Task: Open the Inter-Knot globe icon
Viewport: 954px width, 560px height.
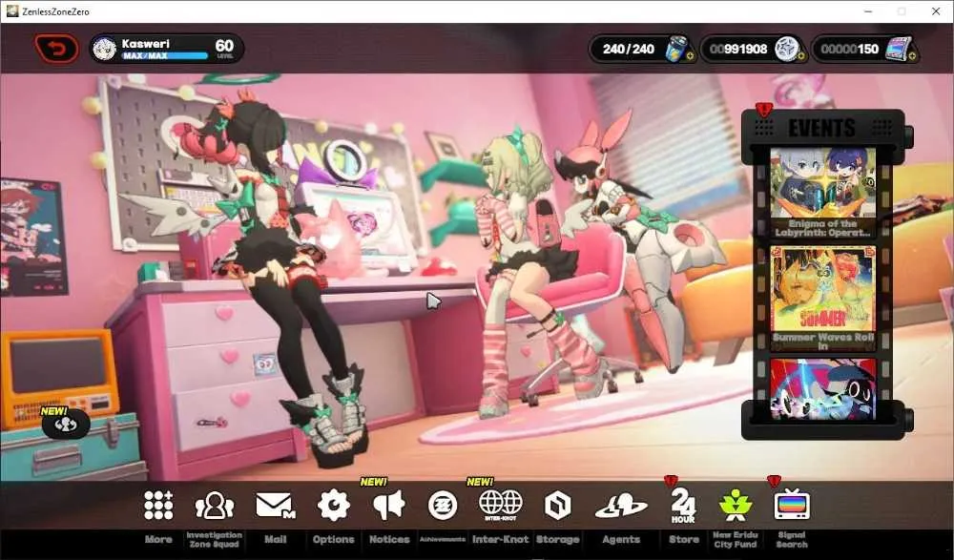Action: (500, 506)
